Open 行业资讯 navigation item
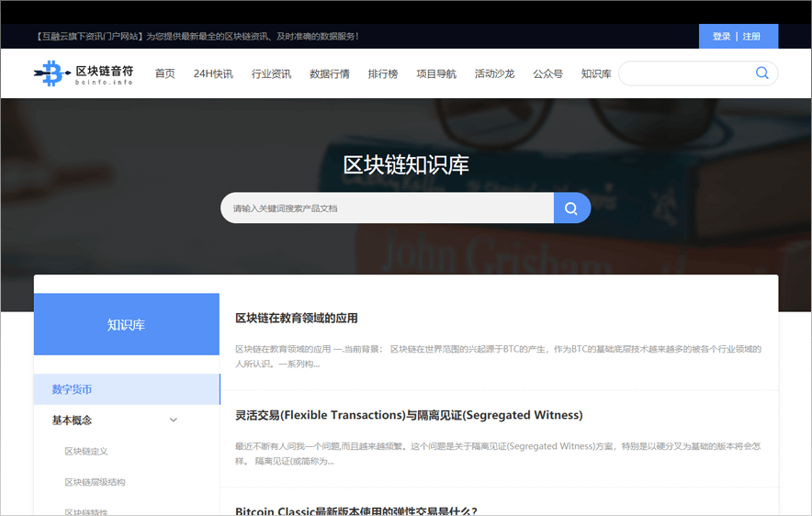Image resolution: width=812 pixels, height=516 pixels. point(271,73)
